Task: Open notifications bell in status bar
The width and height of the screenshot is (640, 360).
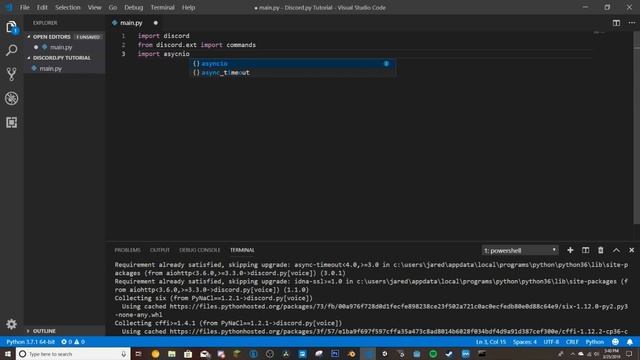Action: coord(630,342)
